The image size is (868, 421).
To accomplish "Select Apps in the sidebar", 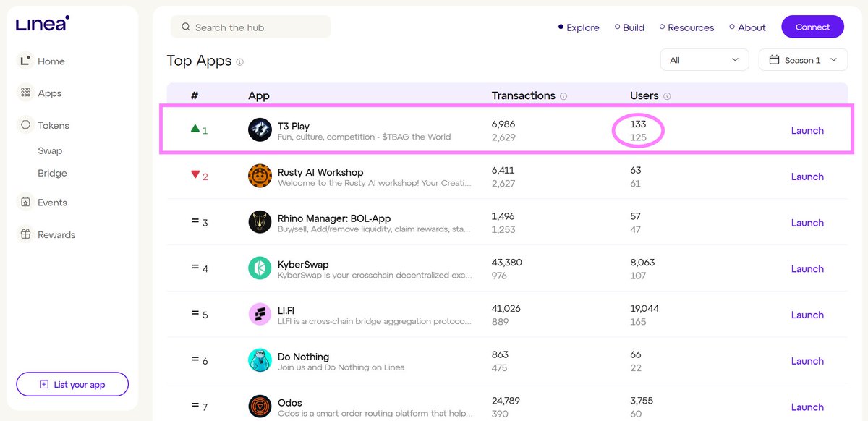I will 50,93.
